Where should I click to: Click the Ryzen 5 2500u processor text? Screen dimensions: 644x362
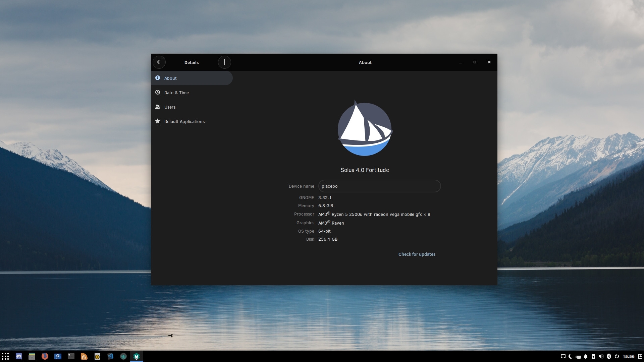point(374,214)
